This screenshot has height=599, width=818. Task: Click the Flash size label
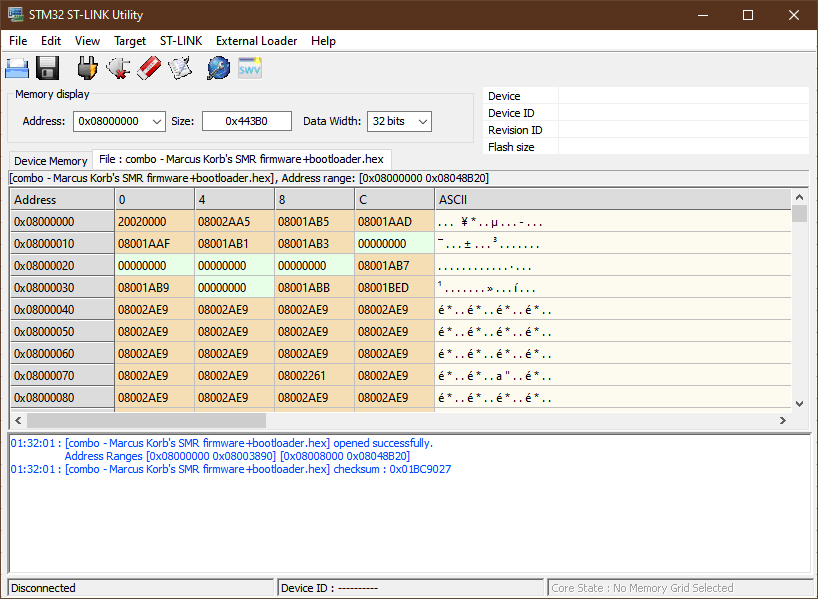pos(511,147)
